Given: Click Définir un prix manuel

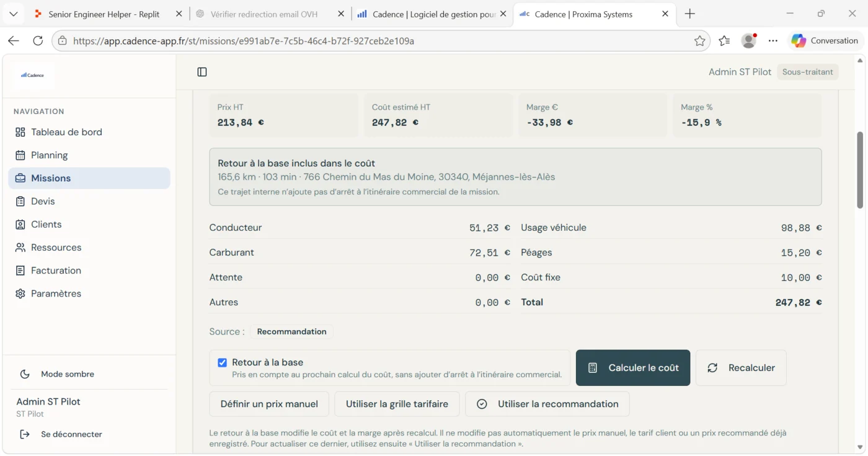Looking at the screenshot, I should pyautogui.click(x=269, y=404).
